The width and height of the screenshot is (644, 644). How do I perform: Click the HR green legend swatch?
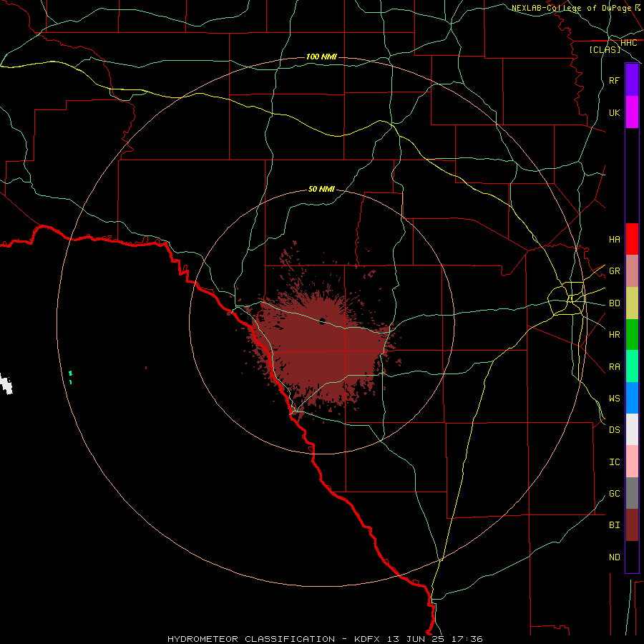632,335
